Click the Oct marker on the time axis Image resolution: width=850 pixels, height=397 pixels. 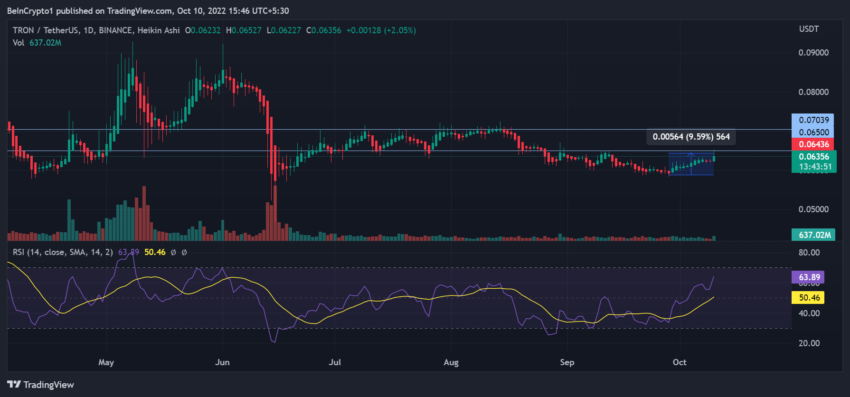(x=678, y=362)
